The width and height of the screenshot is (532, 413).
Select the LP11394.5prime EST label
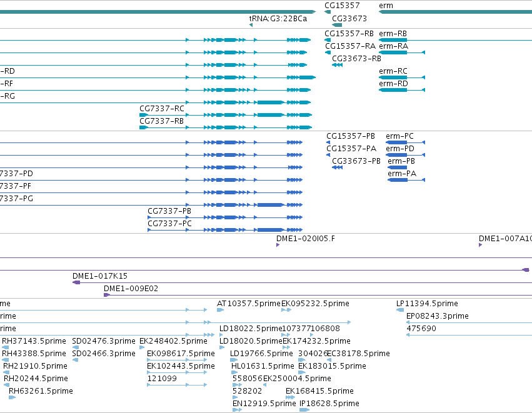pos(427,304)
